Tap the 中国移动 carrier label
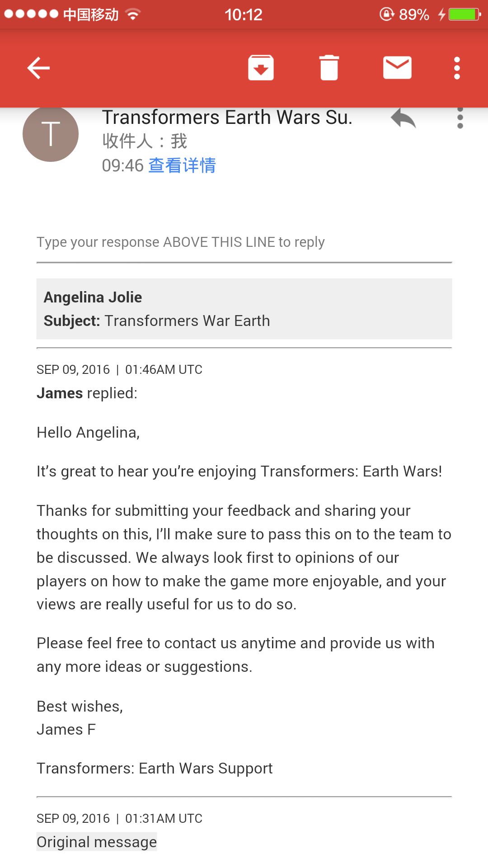Image resolution: width=488 pixels, height=868 pixels. pyautogui.click(x=90, y=14)
